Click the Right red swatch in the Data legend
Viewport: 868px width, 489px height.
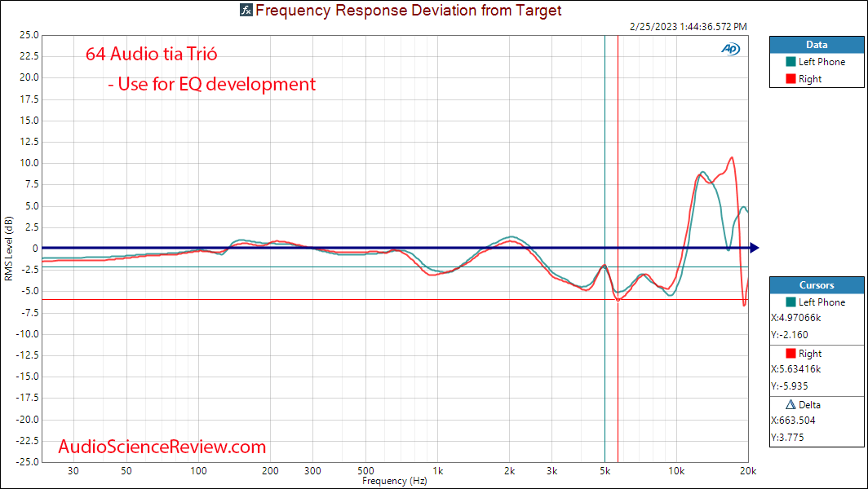tap(790, 79)
